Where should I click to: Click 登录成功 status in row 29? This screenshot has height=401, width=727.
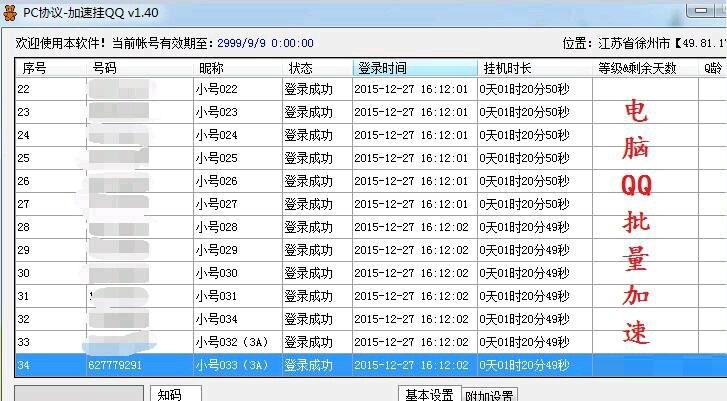(x=308, y=250)
